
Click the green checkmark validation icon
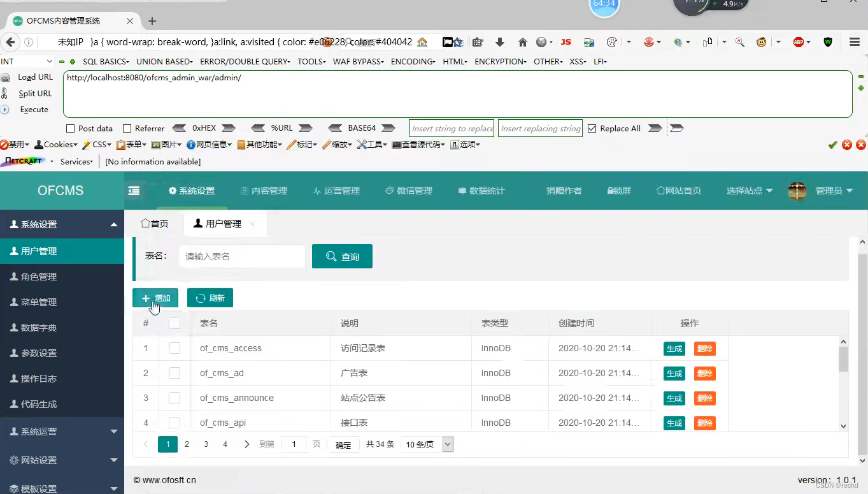coord(832,145)
